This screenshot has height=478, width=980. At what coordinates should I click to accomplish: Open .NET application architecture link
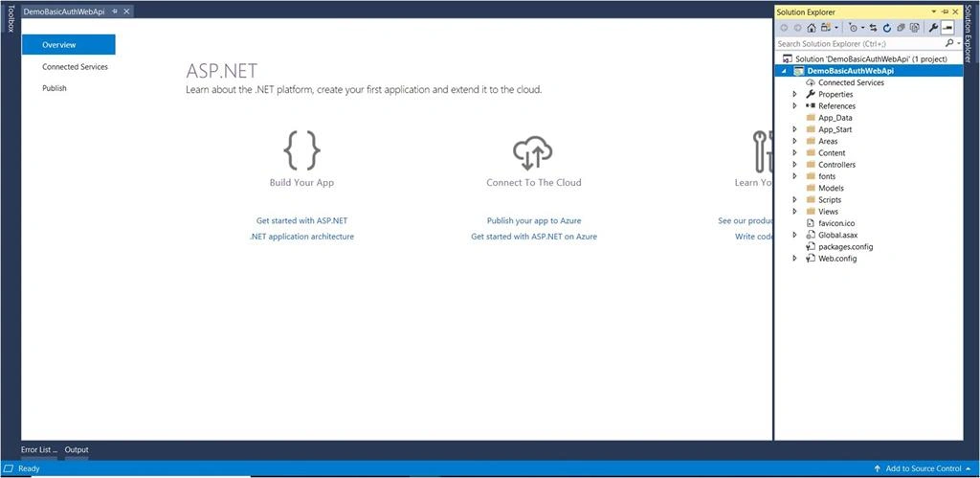[301, 237]
